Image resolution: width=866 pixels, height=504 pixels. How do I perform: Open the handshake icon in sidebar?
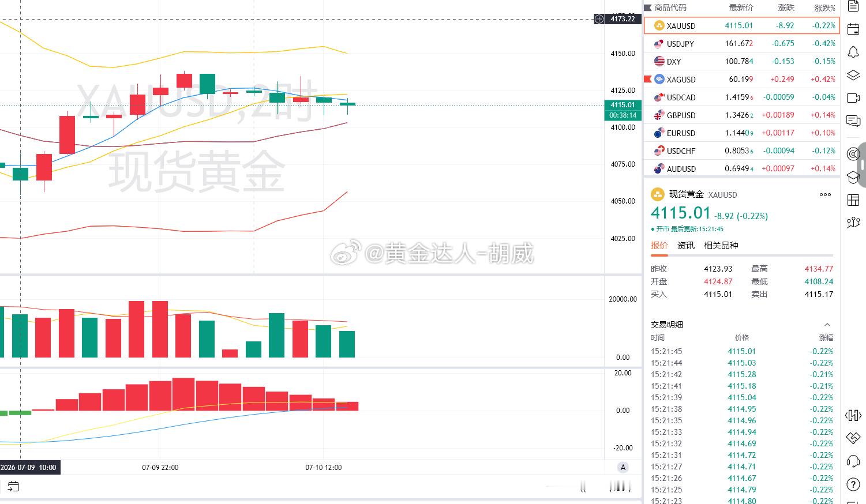click(853, 438)
